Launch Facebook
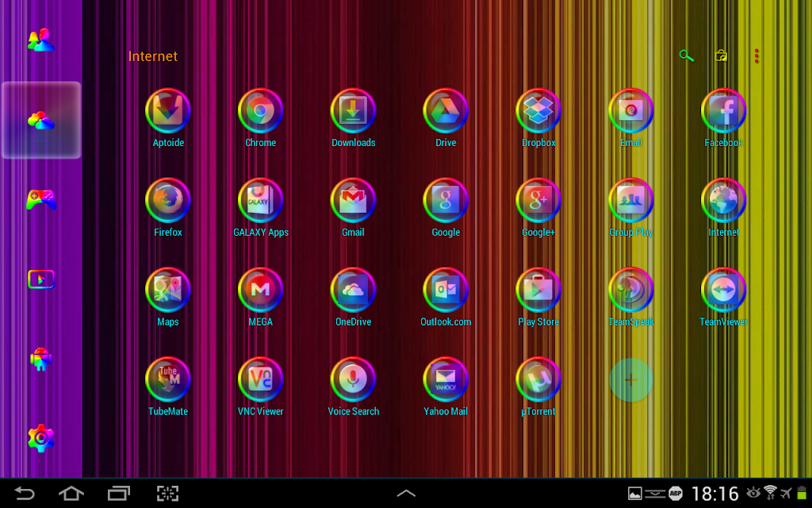Image resolution: width=812 pixels, height=508 pixels. 724,111
